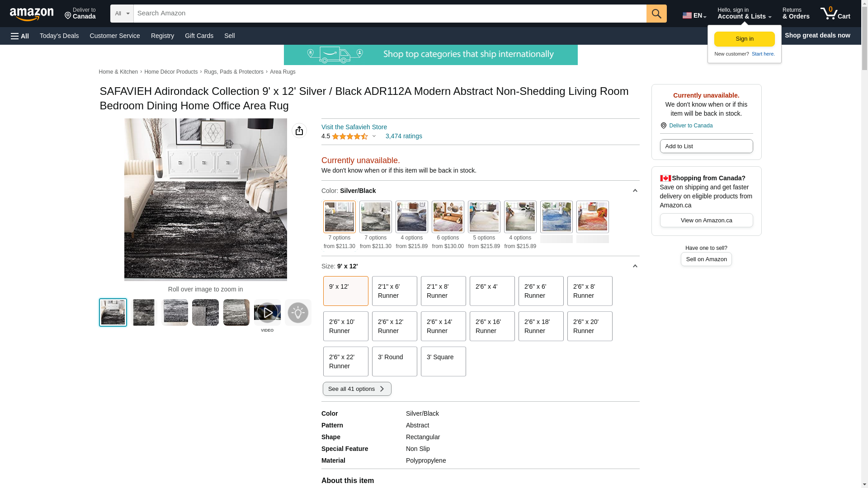Select the blue rug color swatch
Image resolution: width=868 pixels, height=488 pixels.
click(x=556, y=217)
